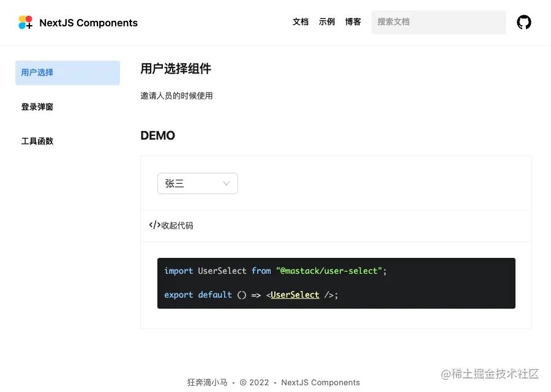Viewport: 551px width, 392px height.
Task: Go to the 示例 navigation item
Action: (x=327, y=22)
